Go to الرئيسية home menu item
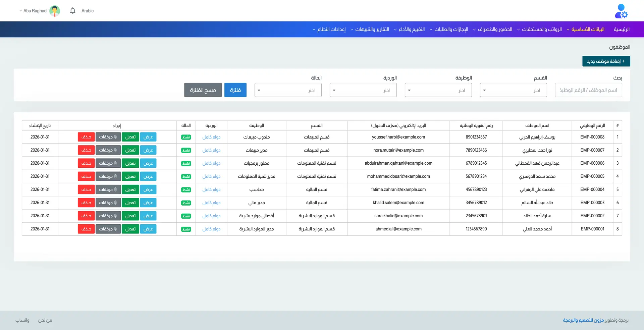Viewport: 644px width, 330px height. pos(621,30)
